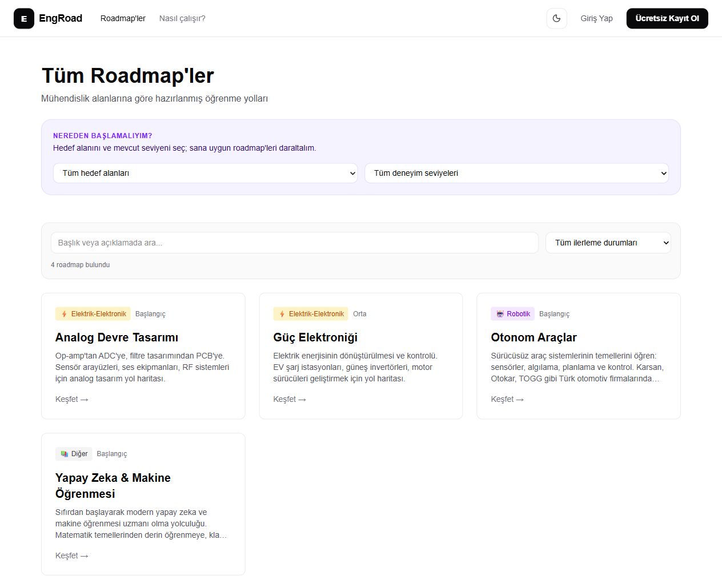Click Keşfet on Otonom Araçlar card

coord(507,399)
